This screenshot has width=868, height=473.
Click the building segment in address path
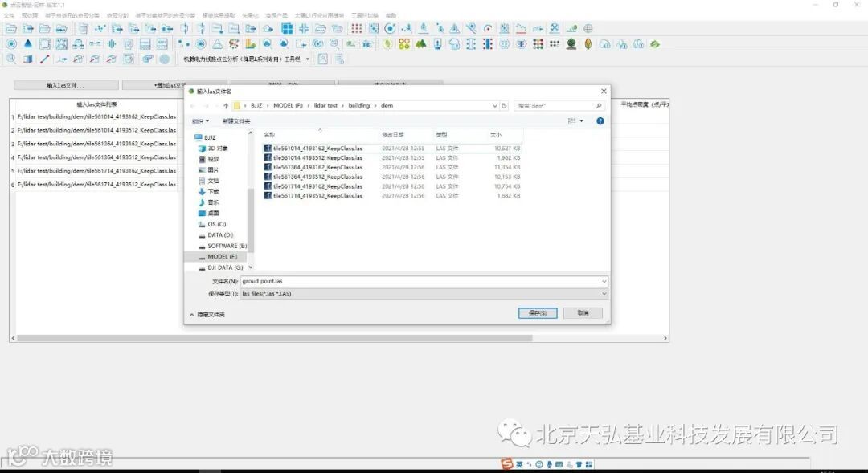pos(358,106)
